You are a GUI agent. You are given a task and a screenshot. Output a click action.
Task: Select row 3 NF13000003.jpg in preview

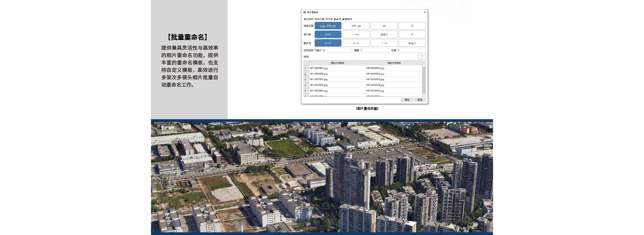(x=337, y=80)
